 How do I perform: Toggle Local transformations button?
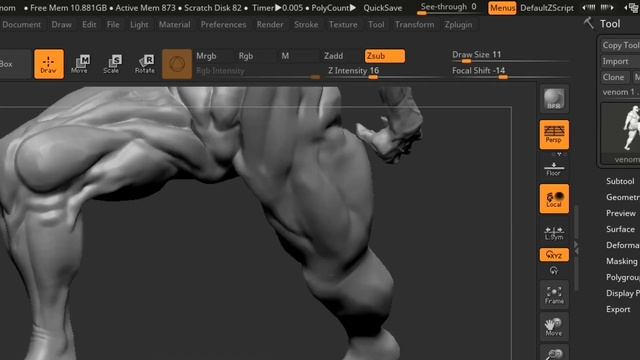554,199
